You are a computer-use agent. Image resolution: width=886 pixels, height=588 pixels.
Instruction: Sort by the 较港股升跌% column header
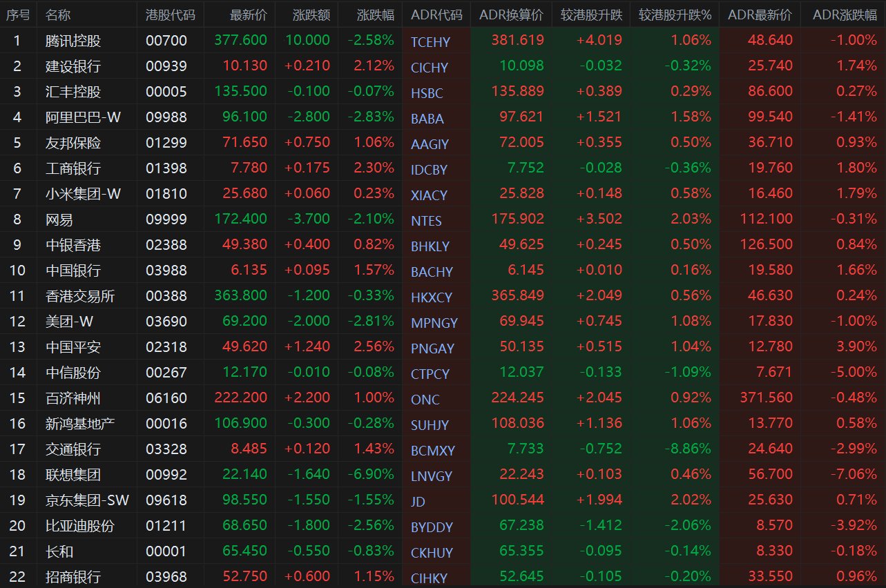coord(675,14)
